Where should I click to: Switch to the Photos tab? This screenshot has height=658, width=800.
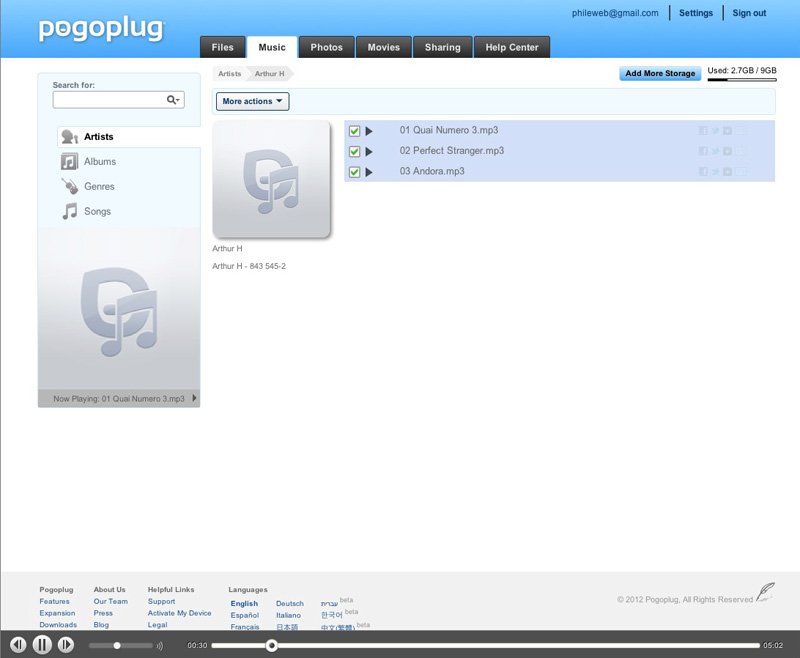click(x=326, y=47)
